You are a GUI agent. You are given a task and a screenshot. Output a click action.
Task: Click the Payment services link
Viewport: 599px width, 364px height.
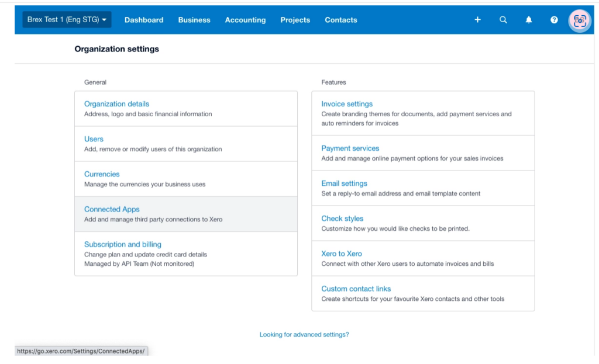(350, 148)
